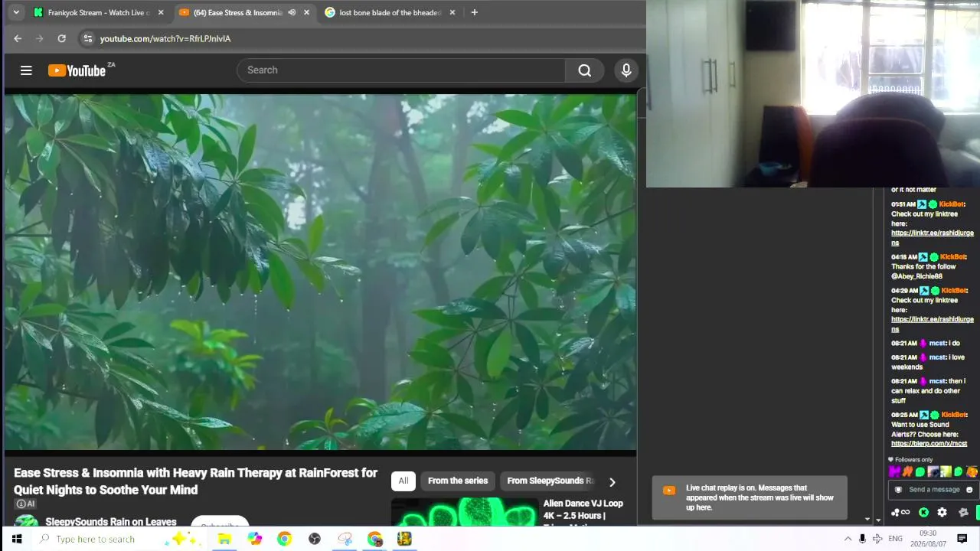
Task: Select From the series chip
Action: click(458, 481)
